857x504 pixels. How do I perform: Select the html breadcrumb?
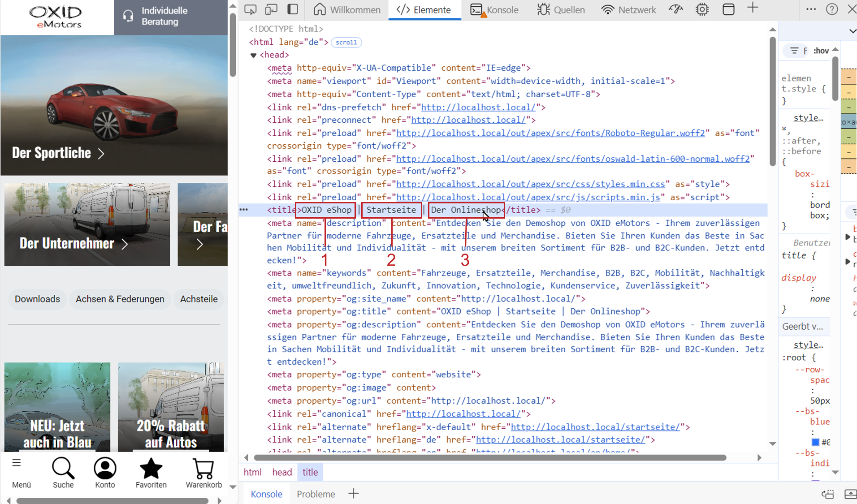pos(252,472)
